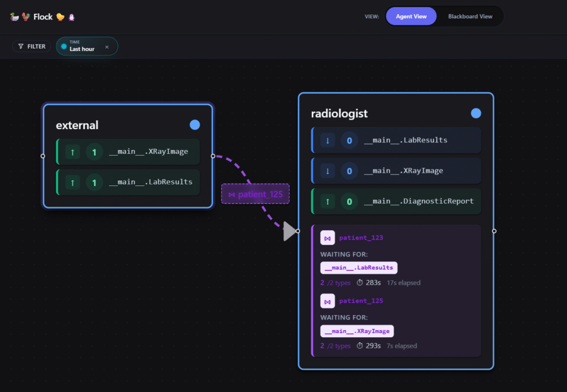Click the penguin emoji in header

point(71,17)
